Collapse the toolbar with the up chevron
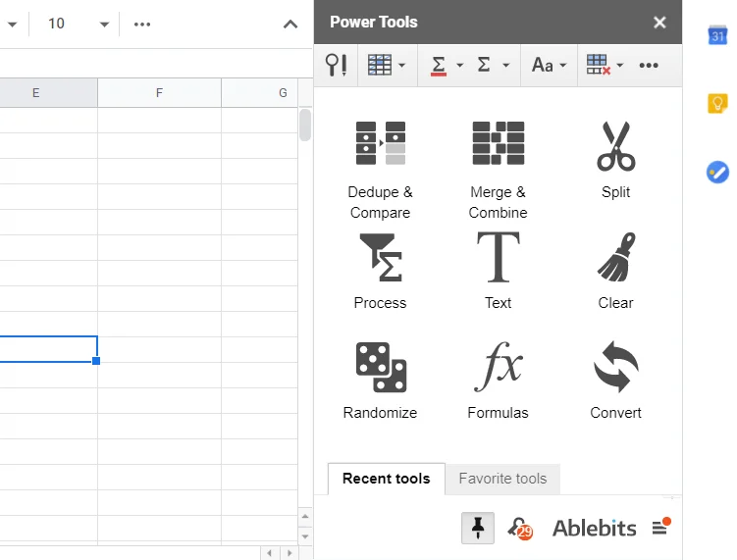The height and width of the screenshot is (560, 737). tap(290, 24)
